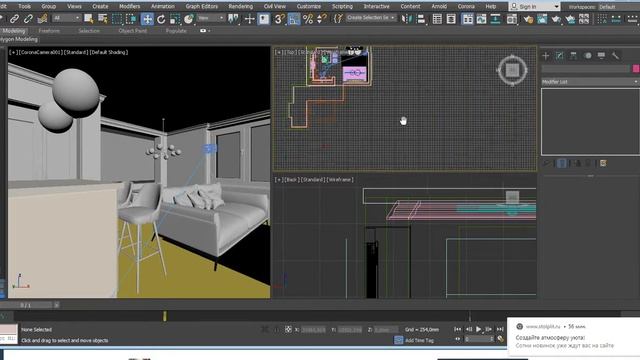Open the Reference Coordinate System dropdown
This screenshot has height=360, width=640.
click(211, 18)
